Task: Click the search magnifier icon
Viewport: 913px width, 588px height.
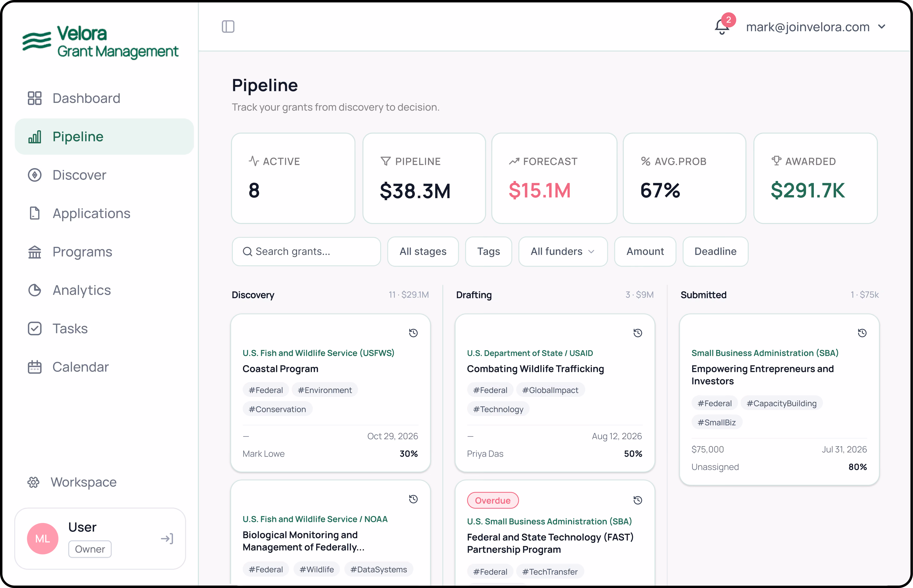Action: pyautogui.click(x=247, y=252)
